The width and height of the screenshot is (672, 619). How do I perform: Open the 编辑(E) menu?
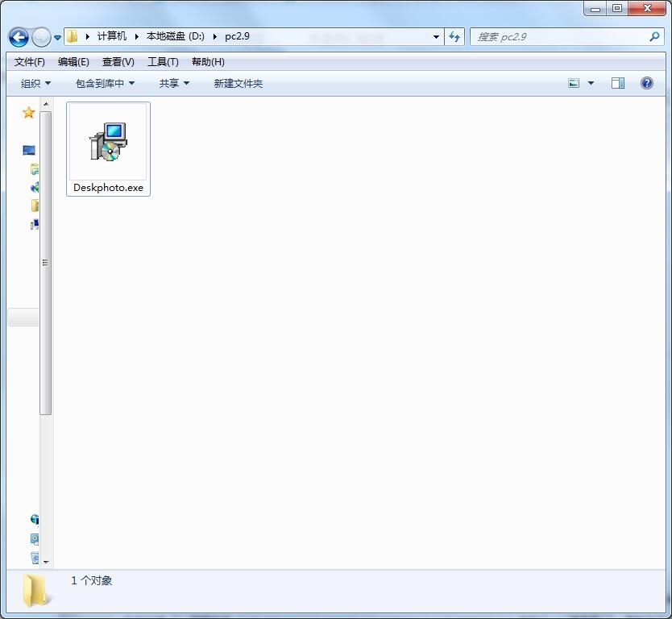click(73, 62)
